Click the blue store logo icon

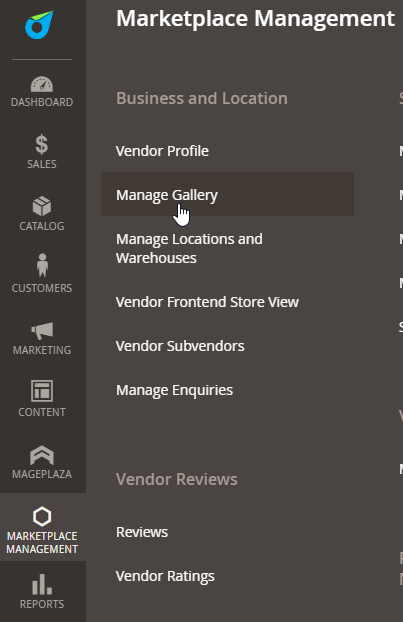[x=39, y=25]
